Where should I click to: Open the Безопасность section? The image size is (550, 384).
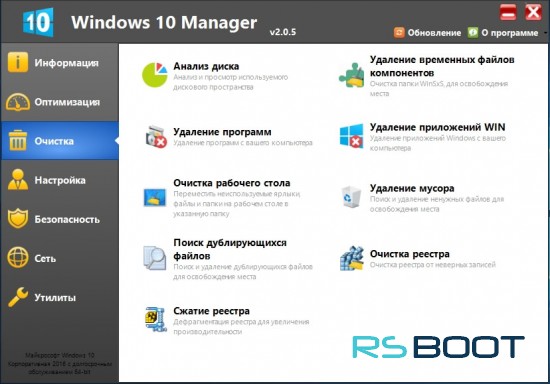pos(60,219)
